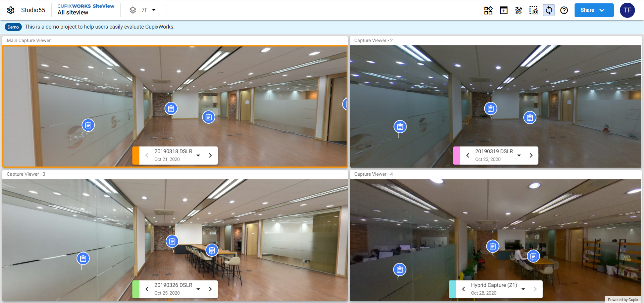This screenshot has width=644, height=303.
Task: Open leftmost annotation marker in Main Capture Viewer
Action: [88, 125]
